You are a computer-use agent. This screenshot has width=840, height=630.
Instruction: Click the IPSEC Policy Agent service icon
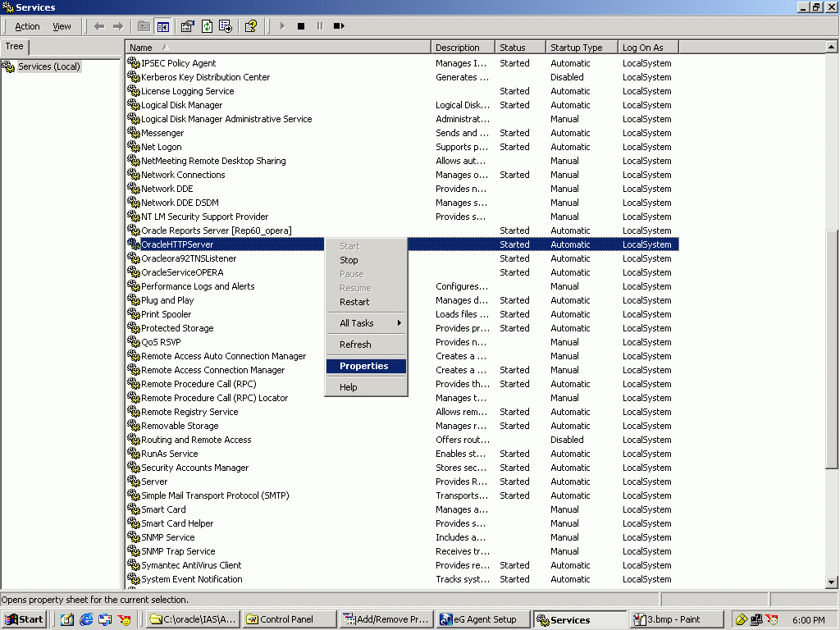tap(134, 62)
